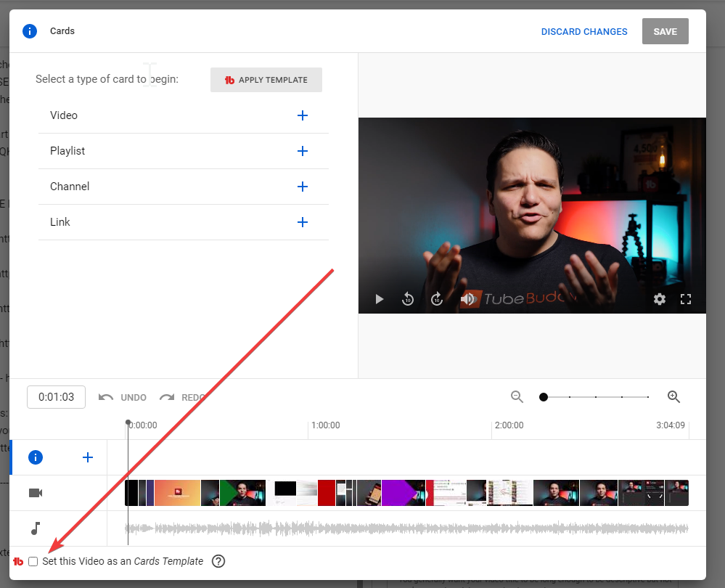Enter fullscreen in the video player
725x588 pixels.
point(686,299)
